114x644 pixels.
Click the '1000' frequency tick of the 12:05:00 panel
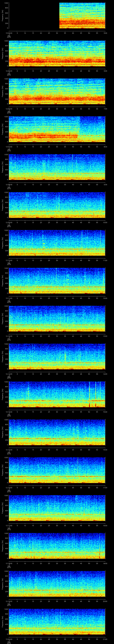6,41
